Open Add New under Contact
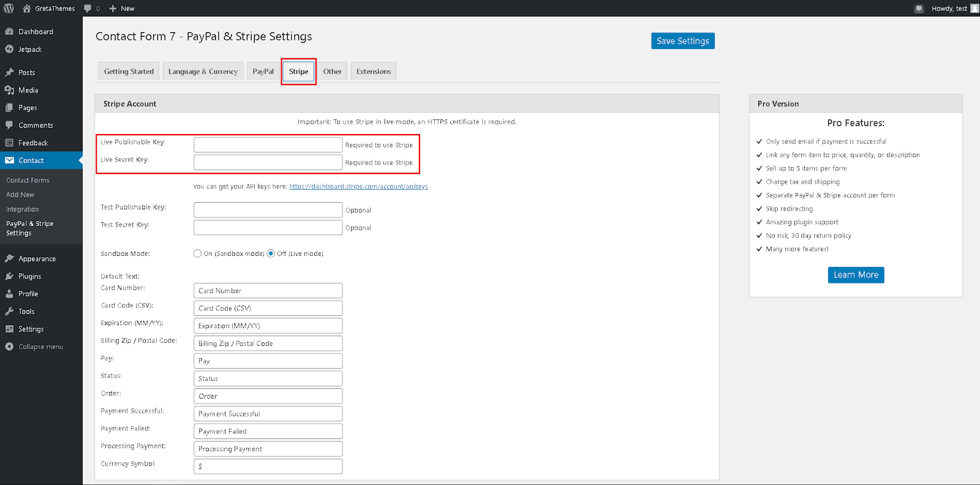Screen dimensions: 980x485 tap(20, 195)
